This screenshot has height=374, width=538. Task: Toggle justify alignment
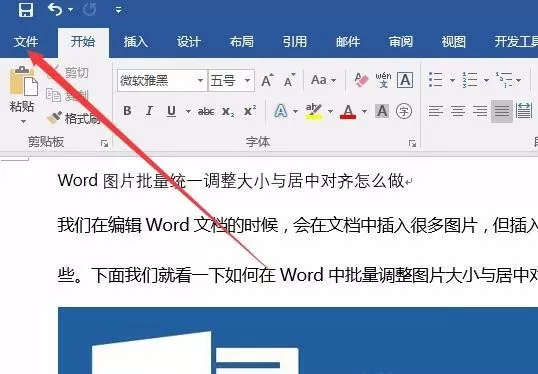tap(502, 111)
